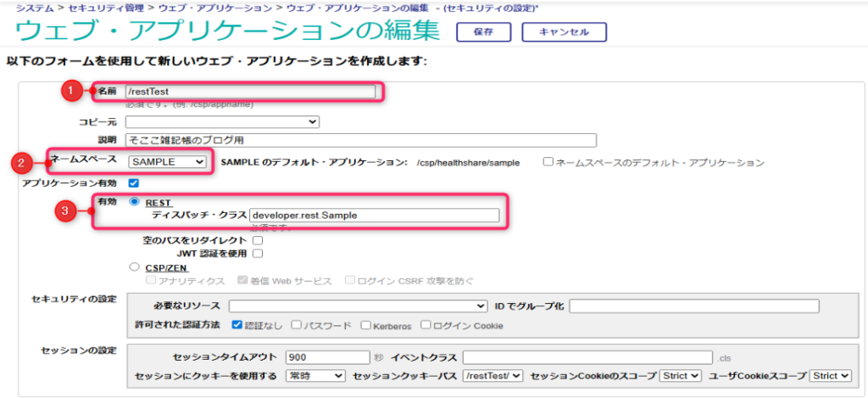This screenshot has height=398, width=868.
Task: Click the ディスパッチ・クラス input field
Action: (x=375, y=216)
